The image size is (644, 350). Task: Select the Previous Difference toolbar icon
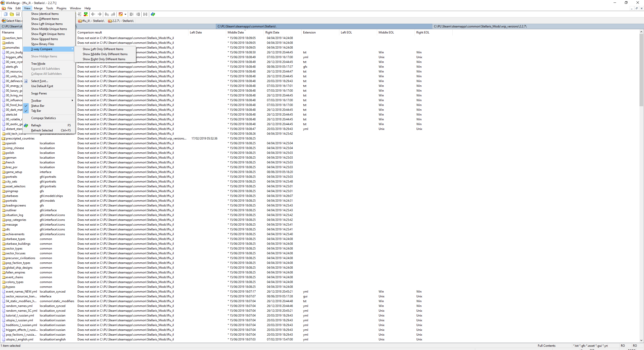coord(100,14)
